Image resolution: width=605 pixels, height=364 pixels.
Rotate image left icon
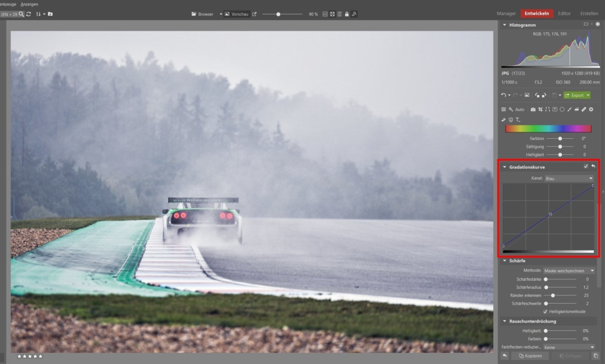click(536, 95)
